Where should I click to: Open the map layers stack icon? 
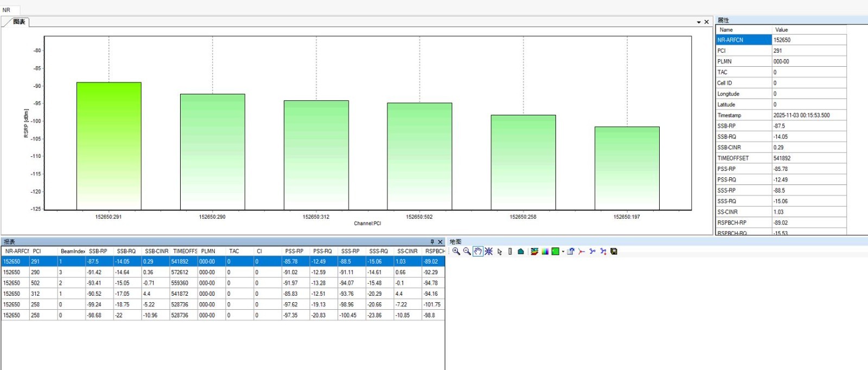point(534,251)
